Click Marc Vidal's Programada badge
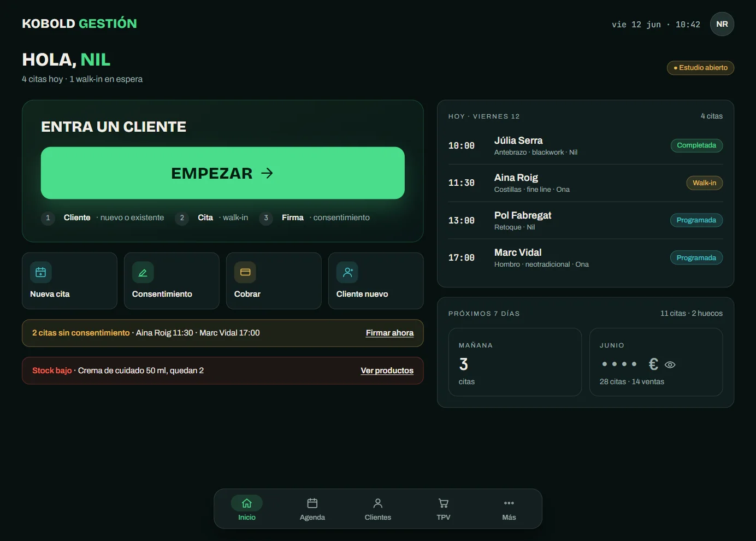Viewport: 756px width, 541px height. [x=696, y=258]
